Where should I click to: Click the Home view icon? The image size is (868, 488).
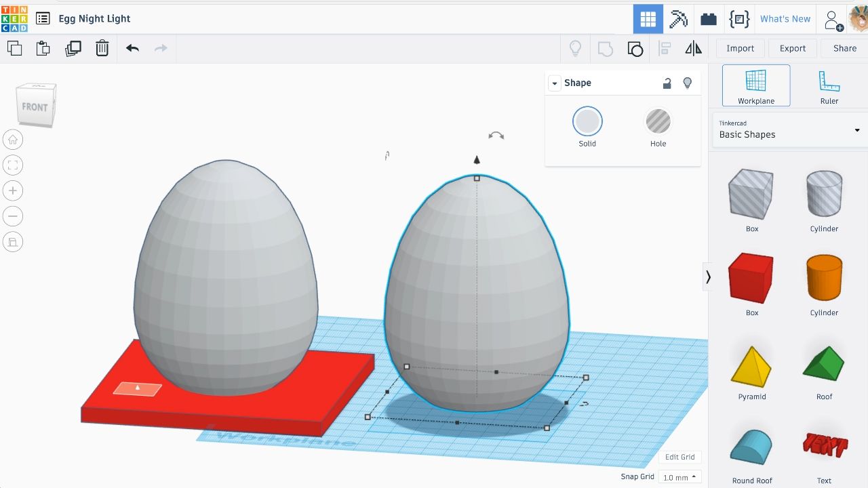[x=13, y=140]
